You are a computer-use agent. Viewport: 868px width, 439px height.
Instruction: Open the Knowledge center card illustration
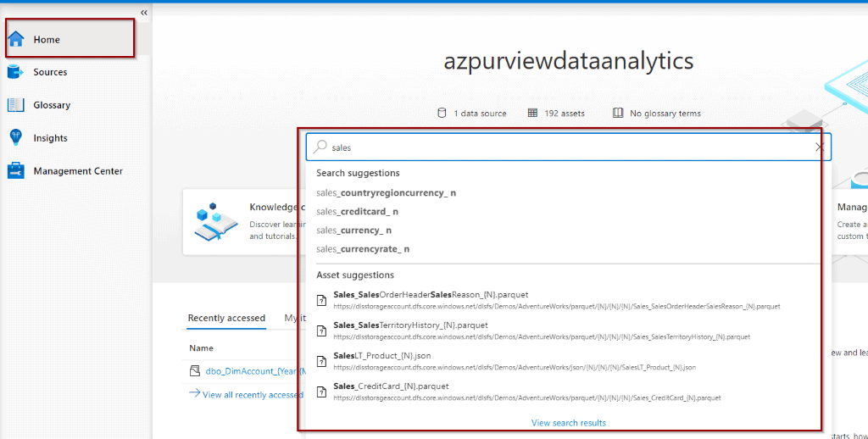click(216, 221)
